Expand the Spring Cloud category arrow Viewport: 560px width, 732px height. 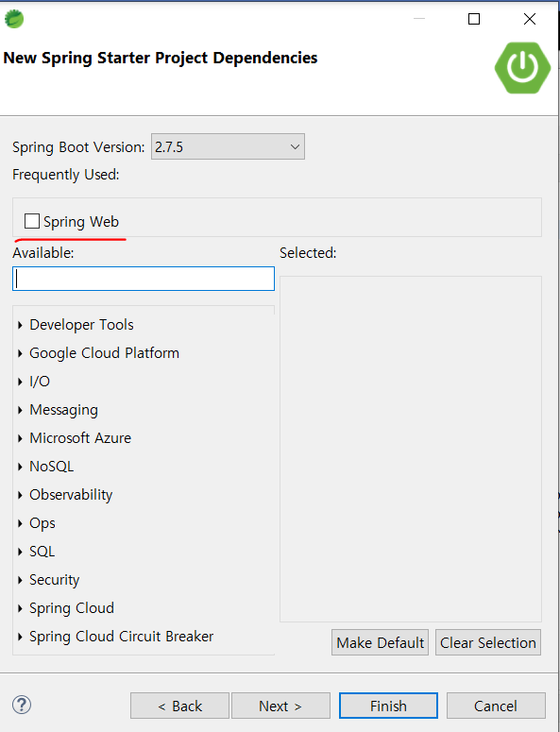tap(20, 608)
